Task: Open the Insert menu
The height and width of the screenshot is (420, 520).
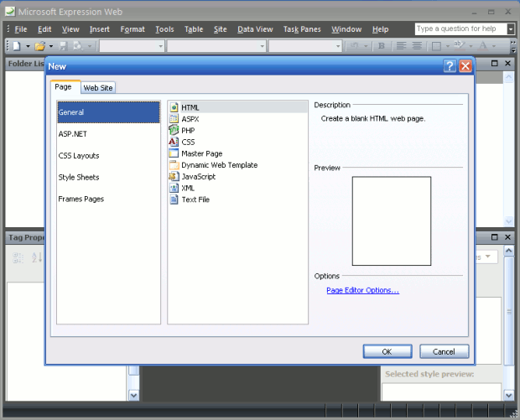Action: [100, 29]
